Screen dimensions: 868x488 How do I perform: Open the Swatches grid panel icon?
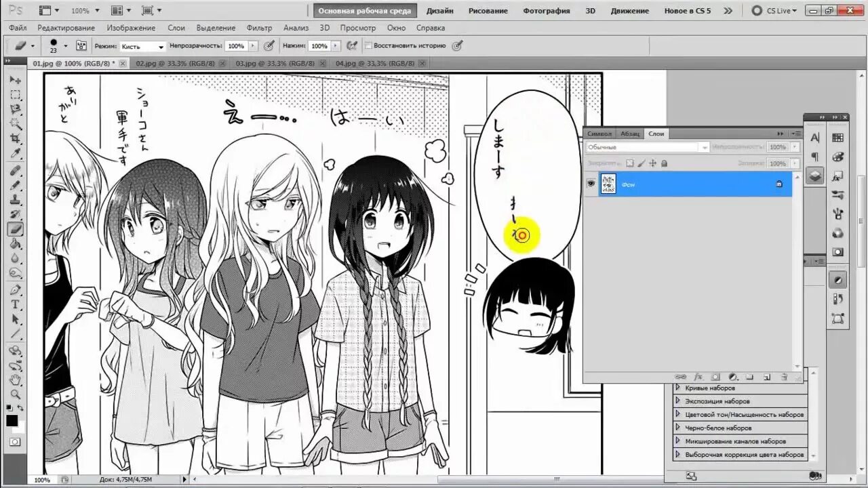tap(838, 138)
